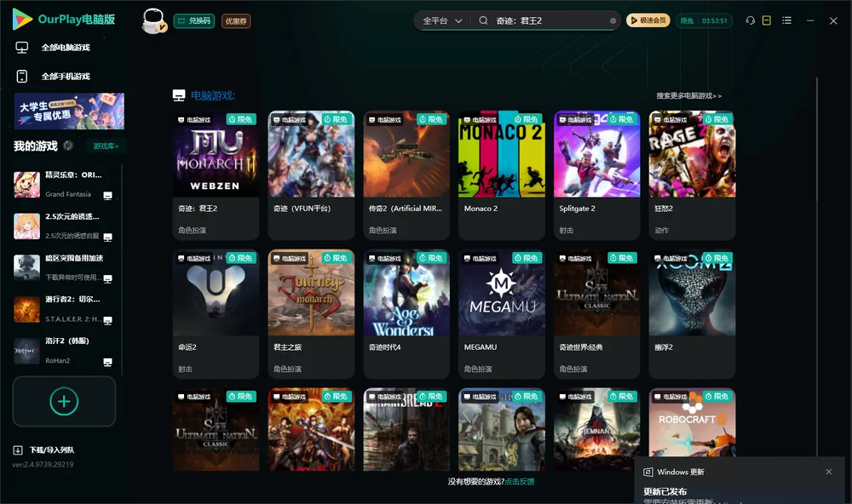The height and width of the screenshot is (504, 852).
Task: Click the search magnifier icon
Action: pos(483,20)
